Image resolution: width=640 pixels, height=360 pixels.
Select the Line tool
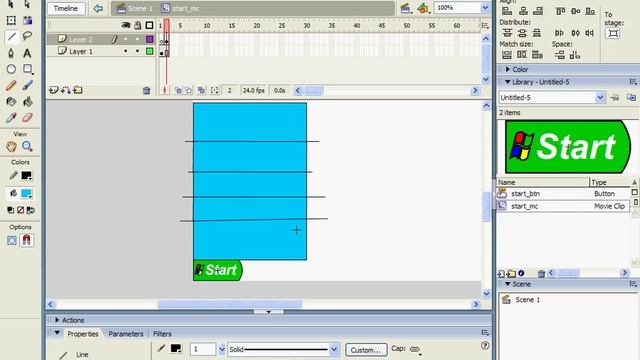tap(11, 37)
